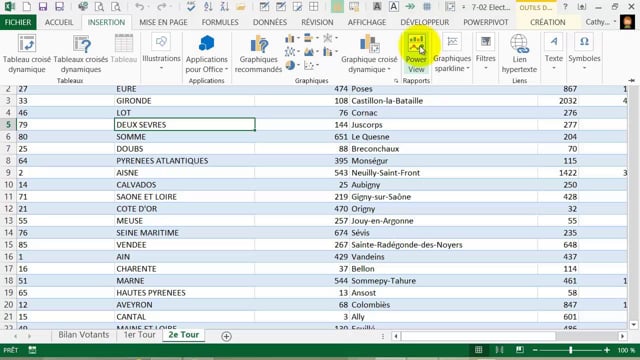Insert a Power View report
Screen dimensions: 640x360
point(416,54)
